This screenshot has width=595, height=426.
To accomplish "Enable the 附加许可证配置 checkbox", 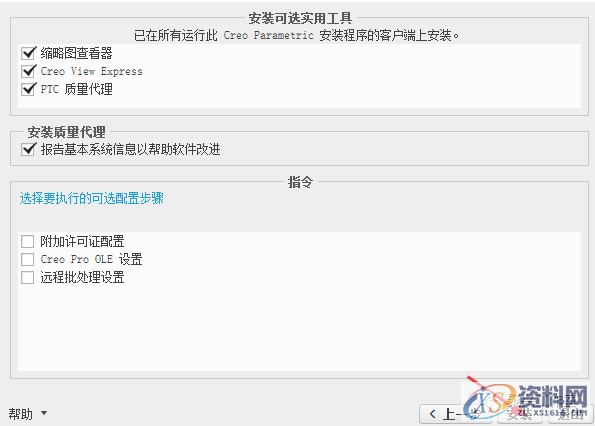I will pos(27,241).
